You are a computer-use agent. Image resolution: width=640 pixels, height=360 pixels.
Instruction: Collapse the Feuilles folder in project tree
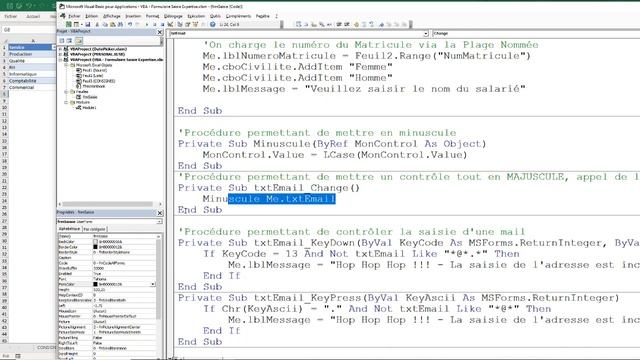coord(67,92)
